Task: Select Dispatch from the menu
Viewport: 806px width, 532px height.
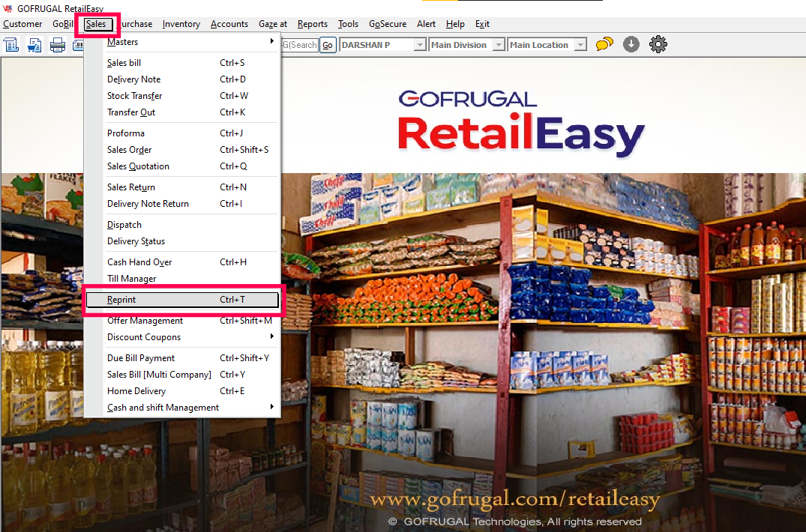Action: point(182,224)
